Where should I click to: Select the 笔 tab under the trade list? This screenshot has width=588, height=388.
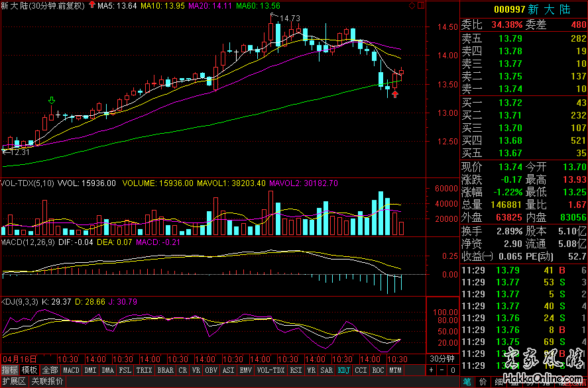click(x=467, y=381)
